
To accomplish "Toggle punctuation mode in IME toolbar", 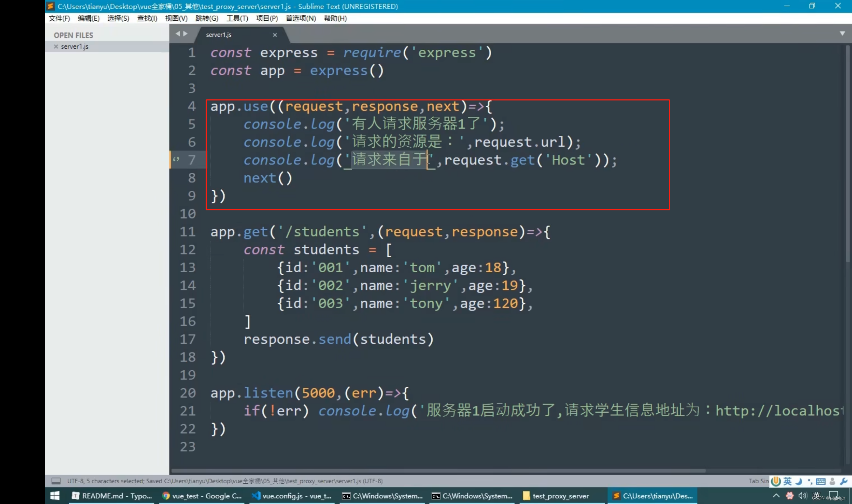I will (810, 481).
